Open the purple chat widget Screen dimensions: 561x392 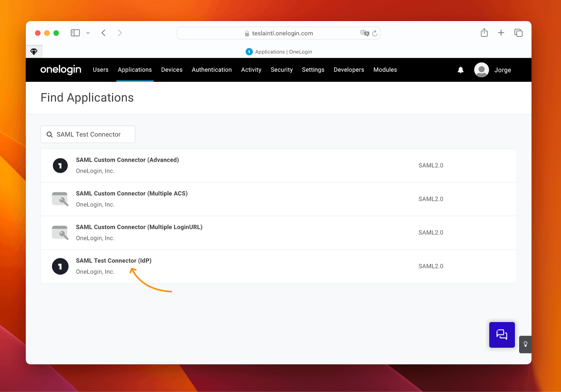coord(502,335)
